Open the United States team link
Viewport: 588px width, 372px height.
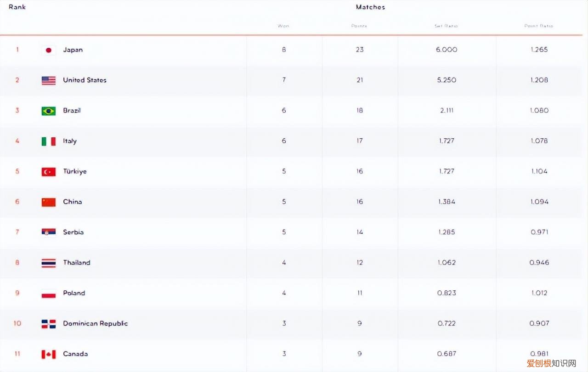(85, 80)
